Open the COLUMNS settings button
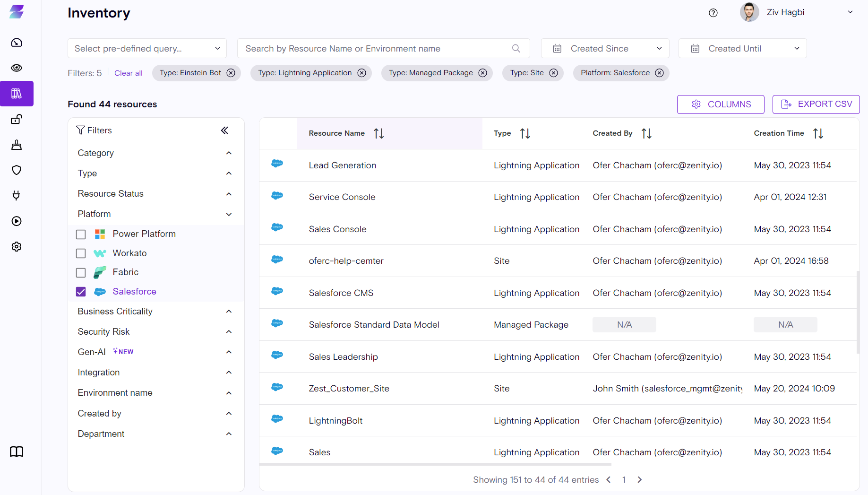This screenshot has width=868, height=495. [x=720, y=104]
